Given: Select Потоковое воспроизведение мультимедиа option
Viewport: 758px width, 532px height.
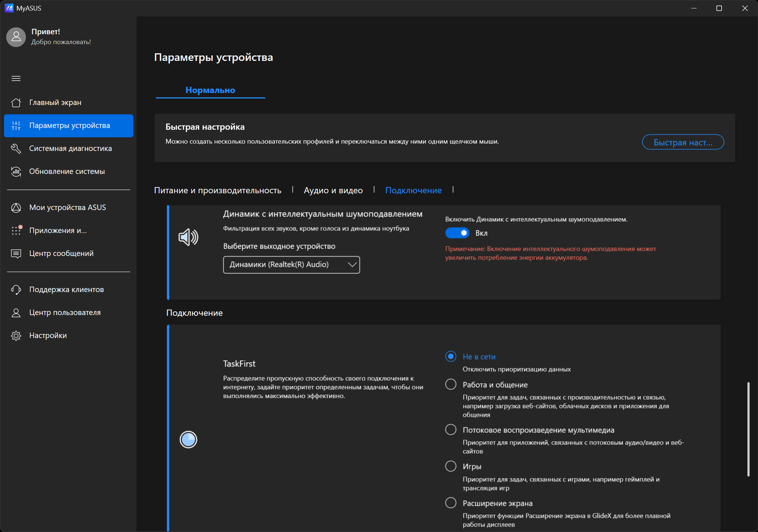Looking at the screenshot, I should [x=451, y=430].
